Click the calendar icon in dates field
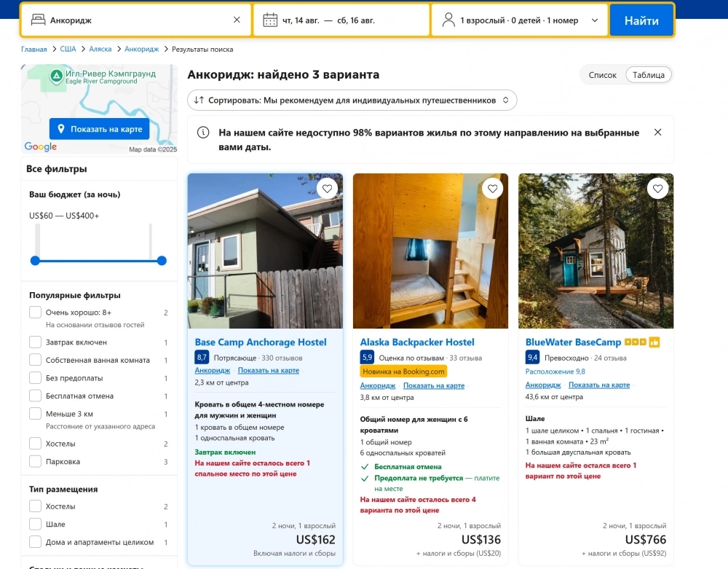 click(x=269, y=20)
